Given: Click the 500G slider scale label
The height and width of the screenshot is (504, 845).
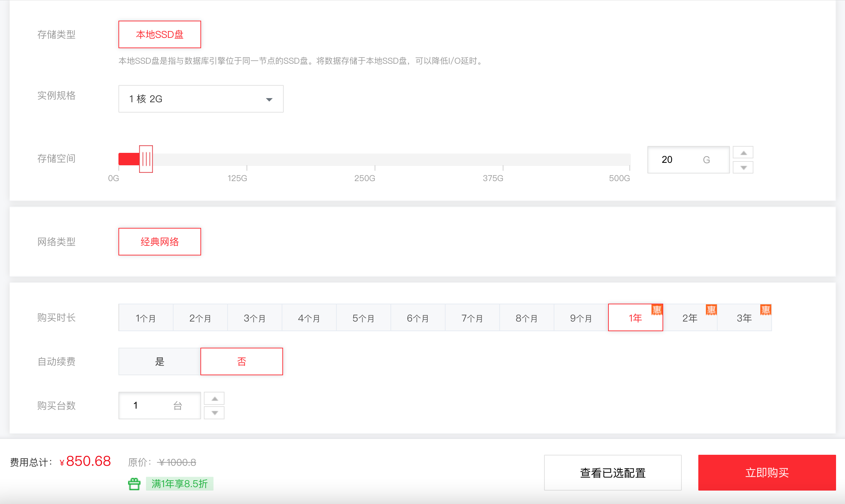Looking at the screenshot, I should tap(619, 178).
